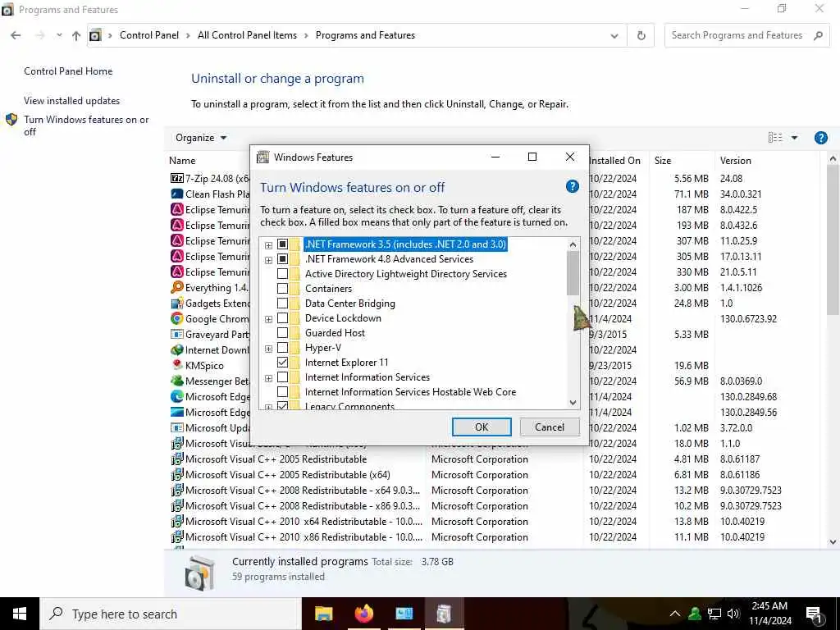Expand .NET Framework 4.8 Advanced Services node
The width and height of the screenshot is (840, 630).
tap(268, 260)
